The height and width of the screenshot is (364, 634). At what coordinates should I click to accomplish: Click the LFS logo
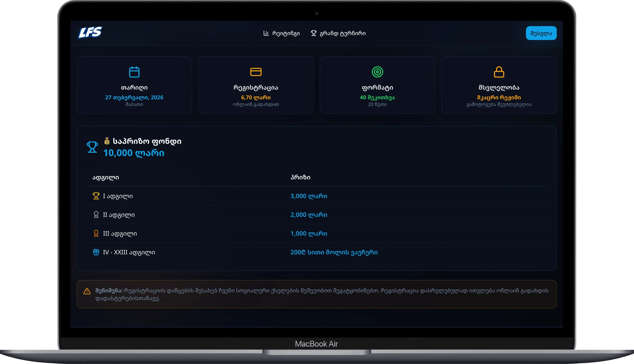pos(90,32)
